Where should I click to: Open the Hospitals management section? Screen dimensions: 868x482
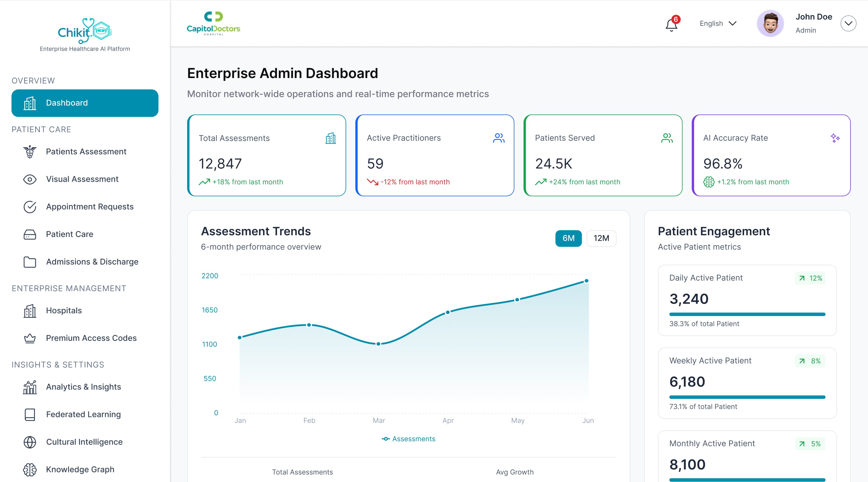[x=64, y=311]
